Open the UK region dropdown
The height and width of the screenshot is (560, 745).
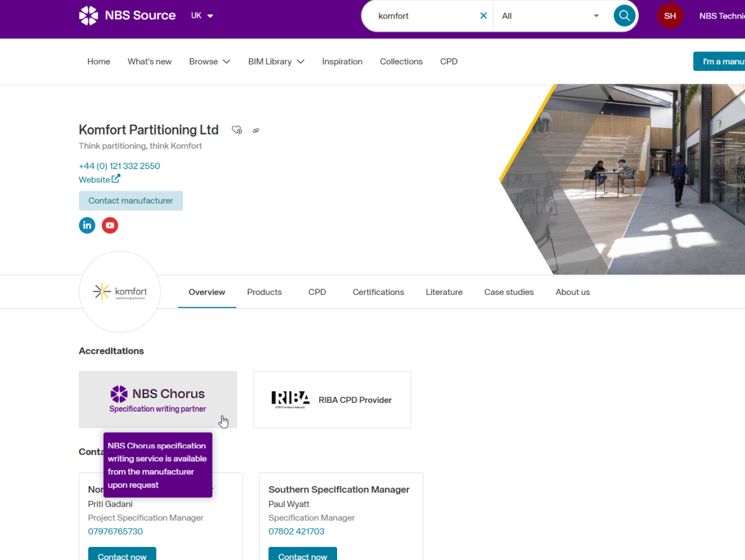tap(202, 16)
